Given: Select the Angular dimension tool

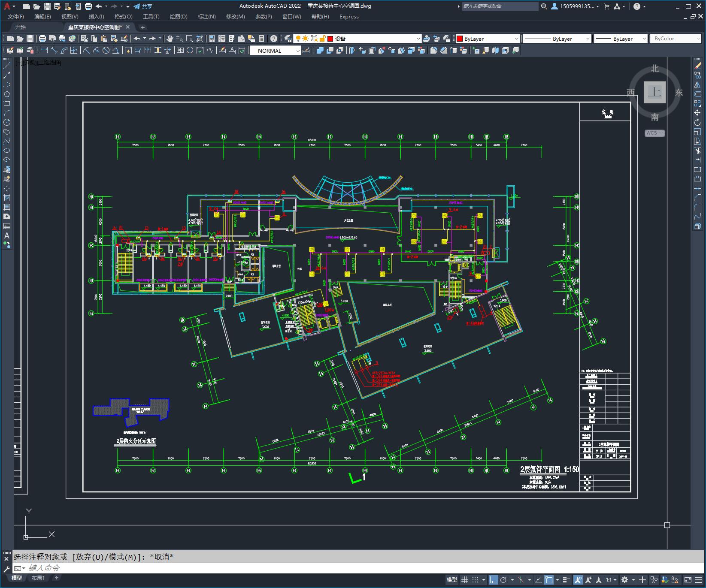Looking at the screenshot, I should [115, 51].
